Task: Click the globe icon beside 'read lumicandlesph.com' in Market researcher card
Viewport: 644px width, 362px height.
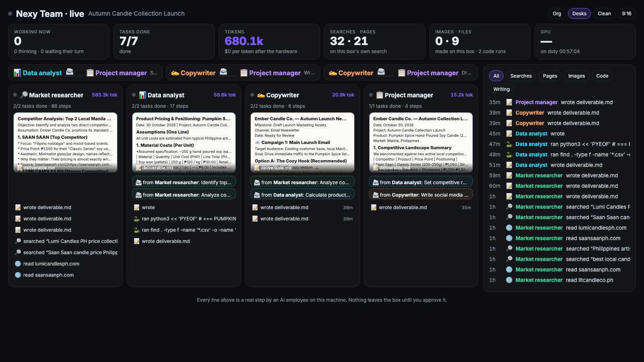Action: [x=18, y=264]
